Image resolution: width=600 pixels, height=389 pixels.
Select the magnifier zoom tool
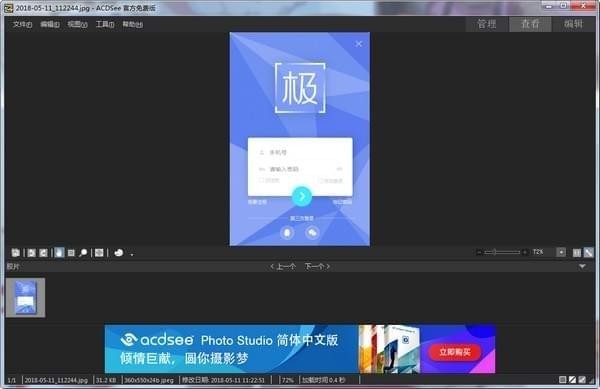pos(83,253)
